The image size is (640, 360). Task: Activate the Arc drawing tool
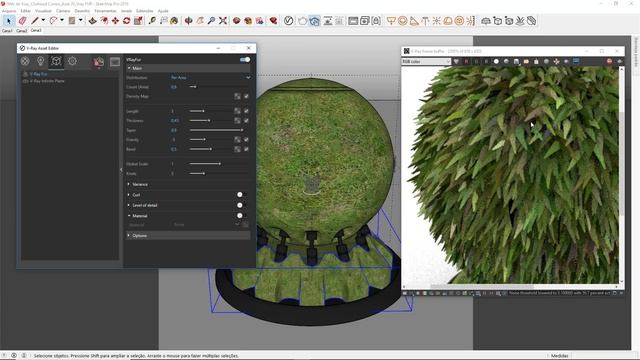point(53,20)
